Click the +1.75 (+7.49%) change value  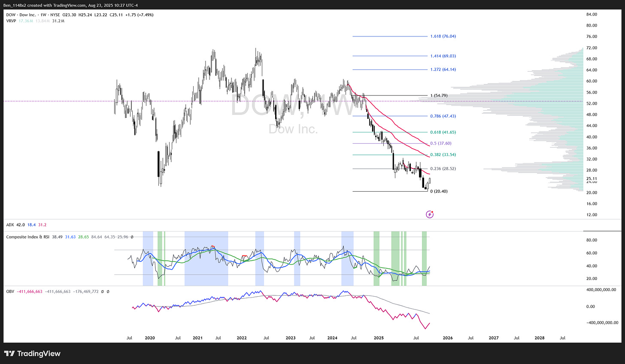(x=139, y=15)
